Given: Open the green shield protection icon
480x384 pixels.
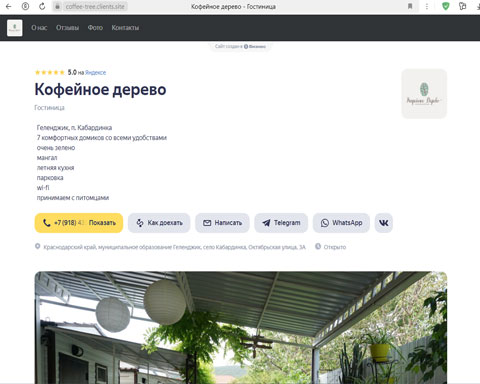Looking at the screenshot, I should [445, 6].
